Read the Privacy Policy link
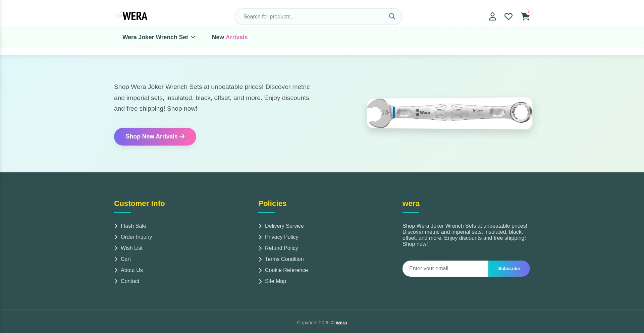Viewport: 644px width, 333px height. (x=281, y=237)
